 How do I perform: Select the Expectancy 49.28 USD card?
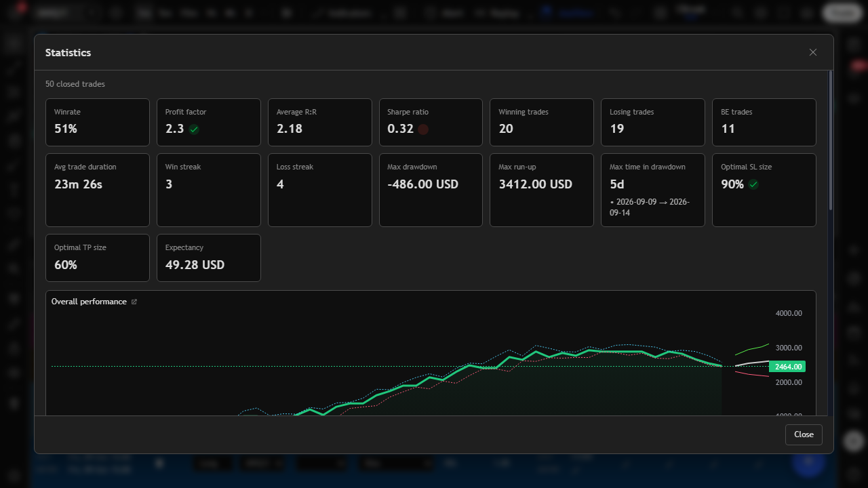[x=209, y=258]
